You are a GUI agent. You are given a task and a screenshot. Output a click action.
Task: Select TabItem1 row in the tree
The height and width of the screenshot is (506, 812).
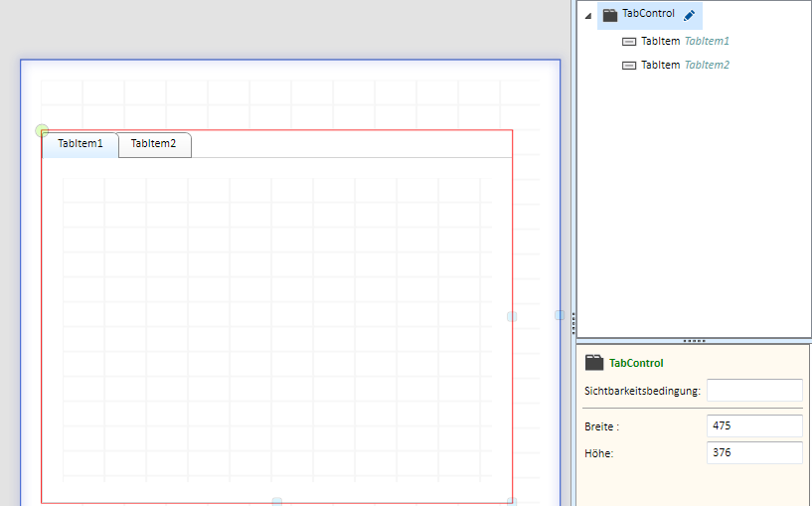tap(675, 41)
